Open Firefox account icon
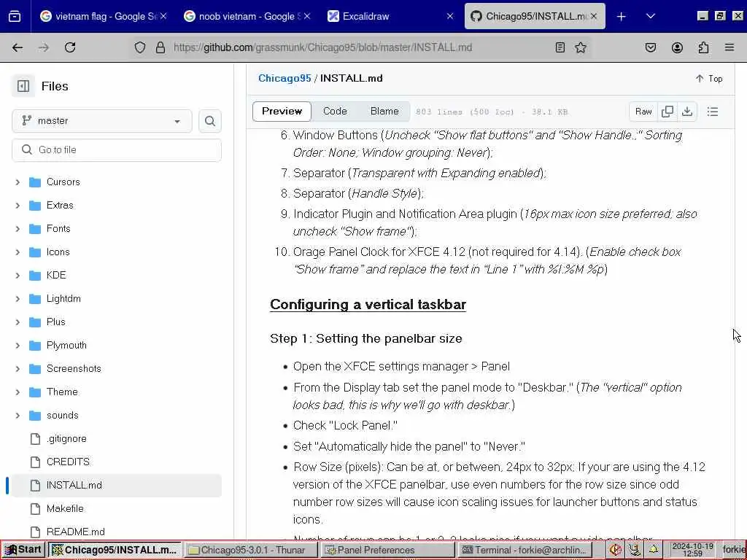747x560 pixels. pyautogui.click(x=677, y=47)
